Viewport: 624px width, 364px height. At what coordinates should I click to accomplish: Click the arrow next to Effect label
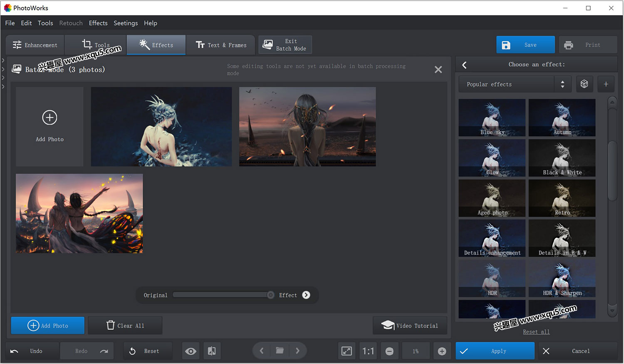point(306,295)
